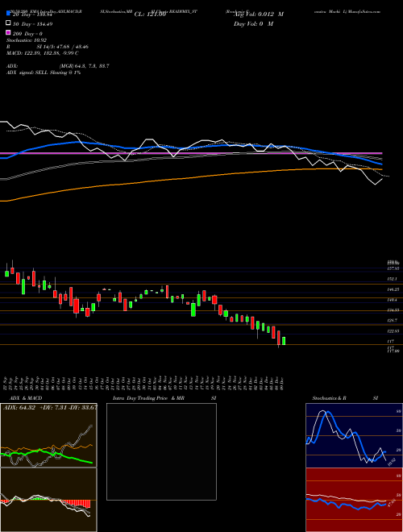This screenshot has height=532, width=403.
Task: Click the 'Stochastics: 10.92' readout
Action: coord(27,40)
